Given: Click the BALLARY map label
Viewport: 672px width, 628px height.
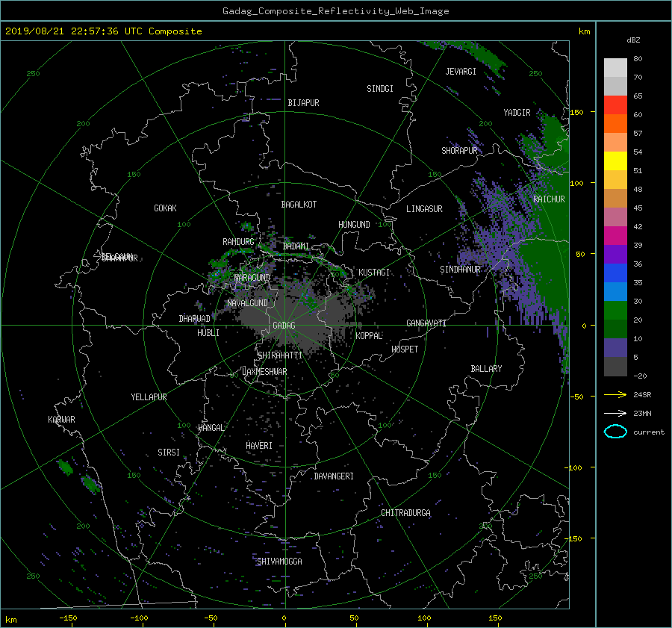Looking at the screenshot, I should (x=486, y=369).
